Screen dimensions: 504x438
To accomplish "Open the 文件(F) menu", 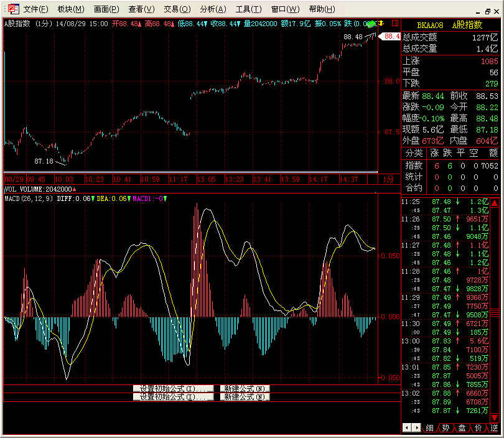I will (x=35, y=9).
